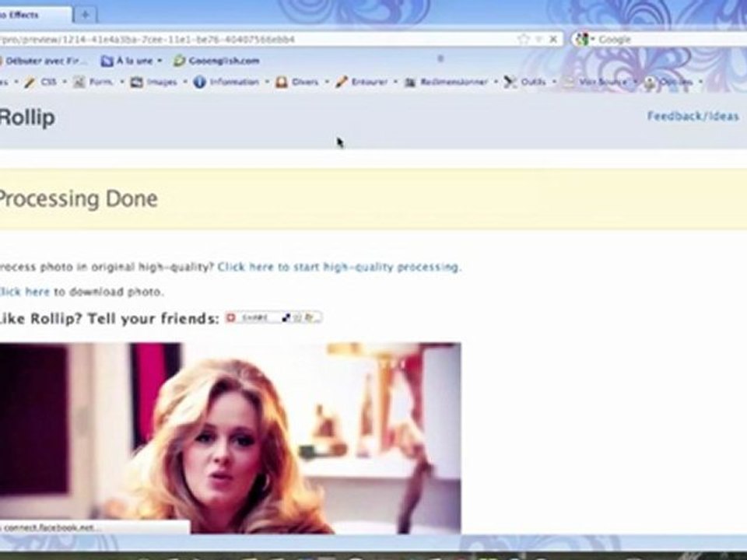The image size is (747, 560).
Task: Stop page loading with the X button
Action: tap(553, 39)
